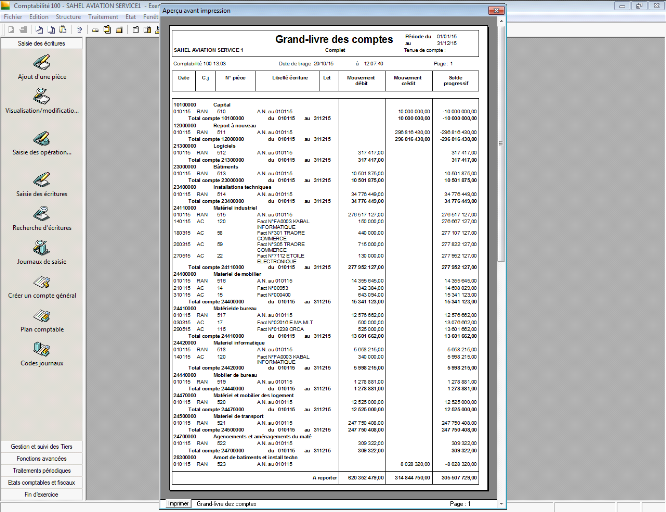The image size is (666, 512).
Task: Click the preview vertical scrollbar thumb
Action: click(x=501, y=142)
